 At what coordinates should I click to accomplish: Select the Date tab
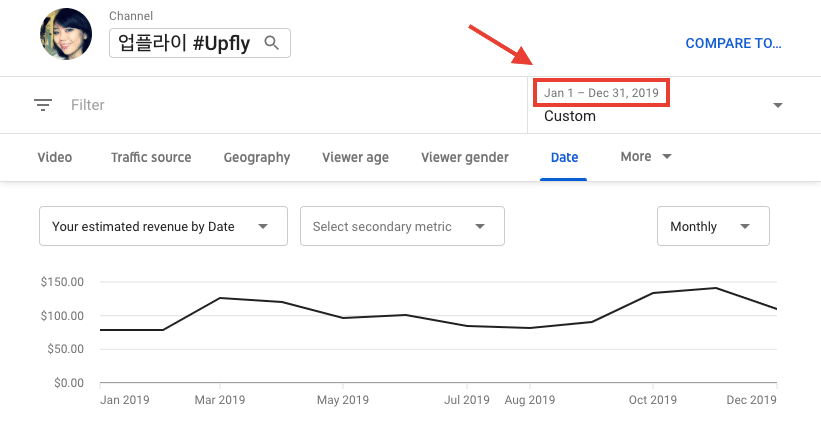(x=564, y=157)
